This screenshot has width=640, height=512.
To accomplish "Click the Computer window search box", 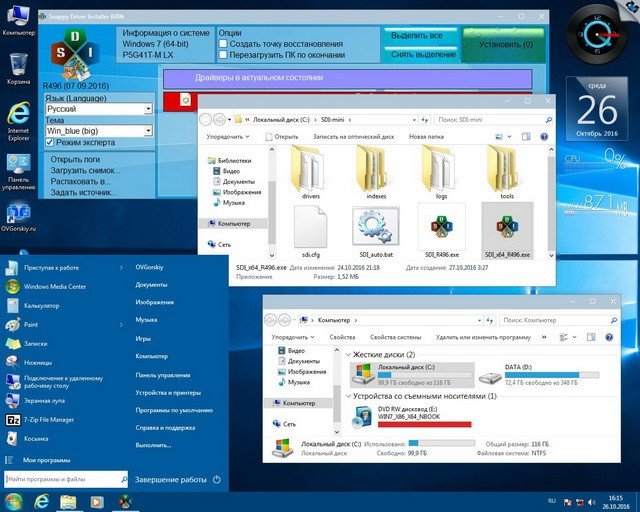I will point(558,320).
